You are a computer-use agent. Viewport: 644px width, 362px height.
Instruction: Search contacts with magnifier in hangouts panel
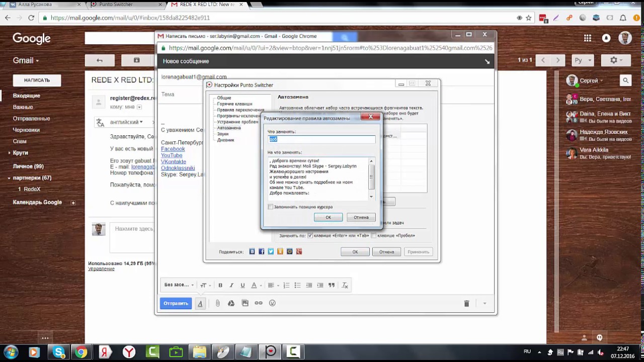tap(625, 80)
